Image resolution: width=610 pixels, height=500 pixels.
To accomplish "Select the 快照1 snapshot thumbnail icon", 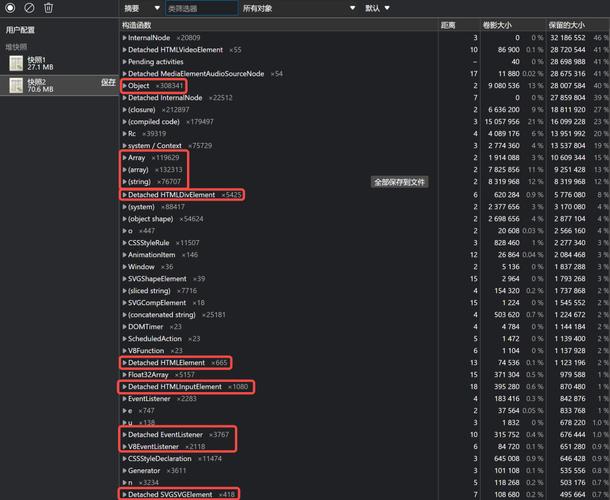I will coord(16,62).
